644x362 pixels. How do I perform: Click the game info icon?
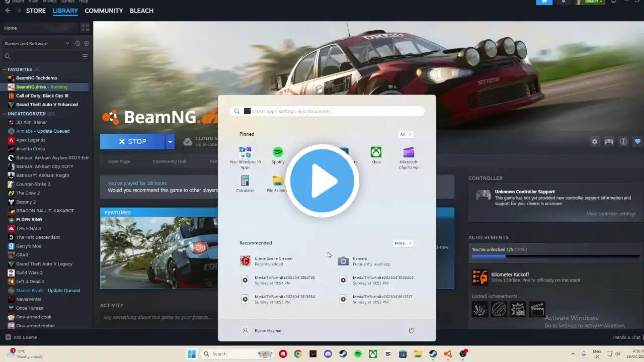coord(623,142)
